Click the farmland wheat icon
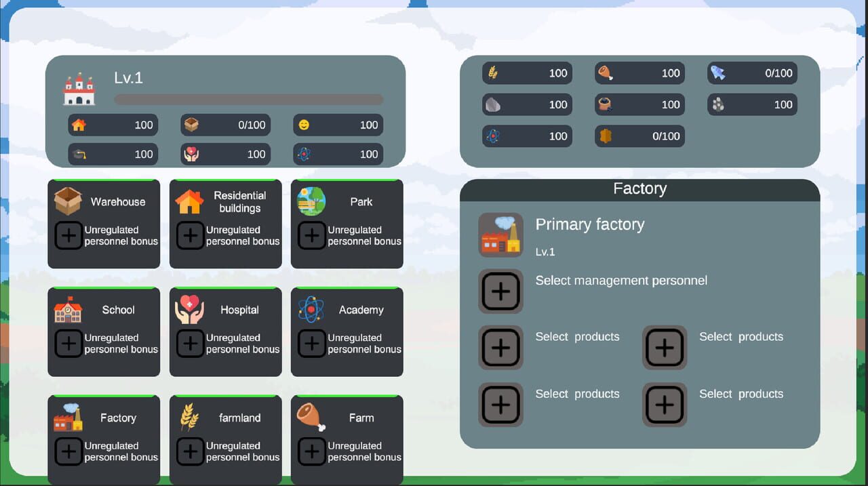Viewport: 868px width, 486px height. 189,418
